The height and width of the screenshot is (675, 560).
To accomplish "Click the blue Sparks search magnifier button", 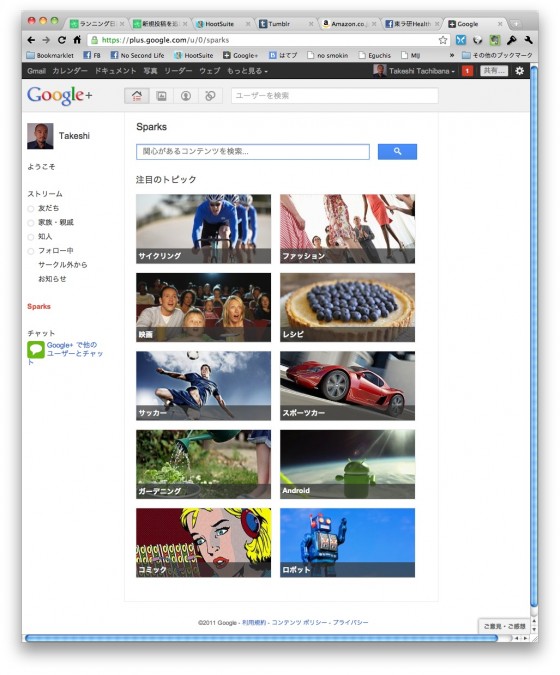I will tap(397, 152).
